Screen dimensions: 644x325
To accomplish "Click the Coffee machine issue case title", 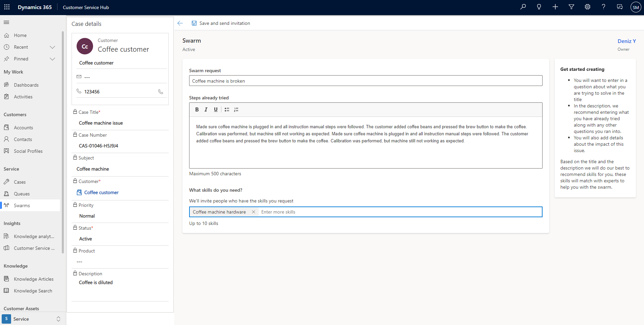I will tap(101, 123).
